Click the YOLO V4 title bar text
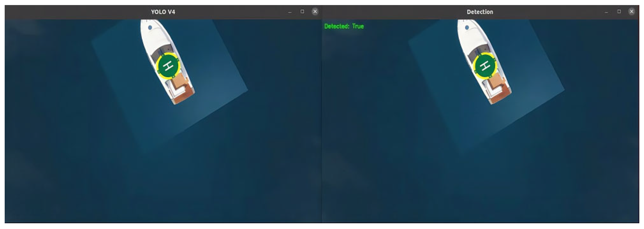Image resolution: width=644 pixels, height=229 pixels. [163, 12]
